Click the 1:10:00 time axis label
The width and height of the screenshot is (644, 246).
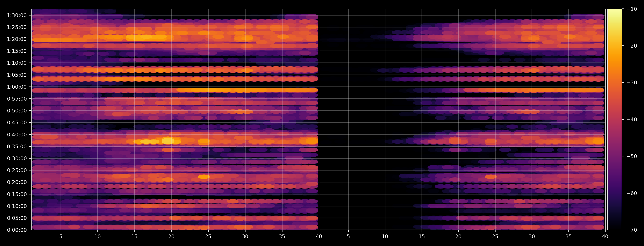pos(17,63)
